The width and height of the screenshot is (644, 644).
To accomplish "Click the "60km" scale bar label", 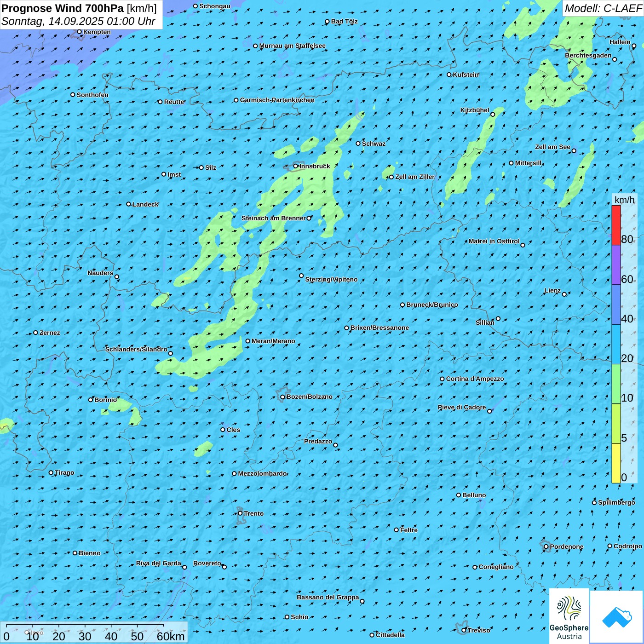I will click(x=171, y=636).
